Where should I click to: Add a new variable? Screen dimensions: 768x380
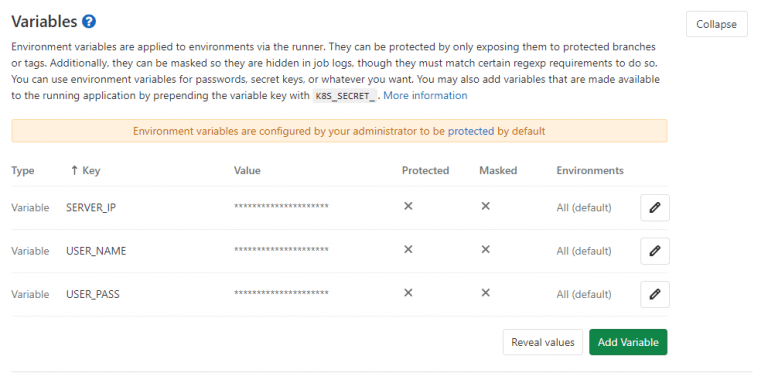(628, 342)
